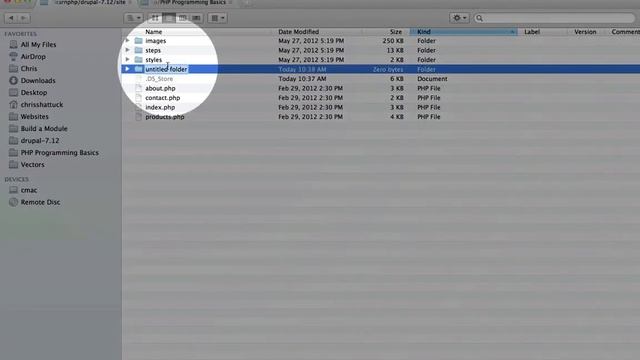
Task: Open Downloads in sidebar
Action: (x=38, y=80)
